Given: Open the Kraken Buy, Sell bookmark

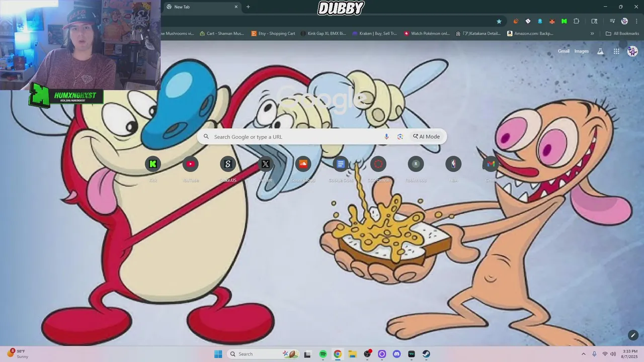Looking at the screenshot, I should click(375, 34).
